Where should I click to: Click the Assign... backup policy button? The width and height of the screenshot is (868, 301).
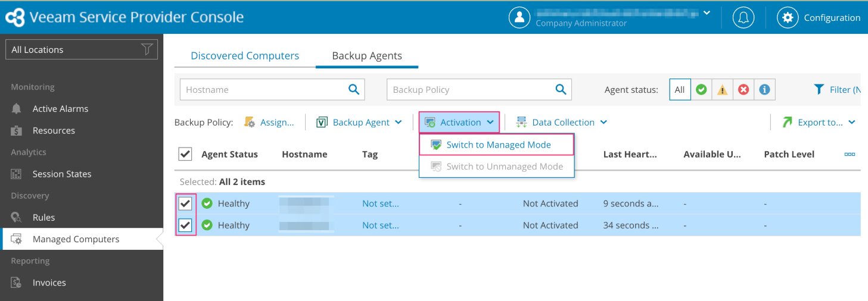point(269,122)
